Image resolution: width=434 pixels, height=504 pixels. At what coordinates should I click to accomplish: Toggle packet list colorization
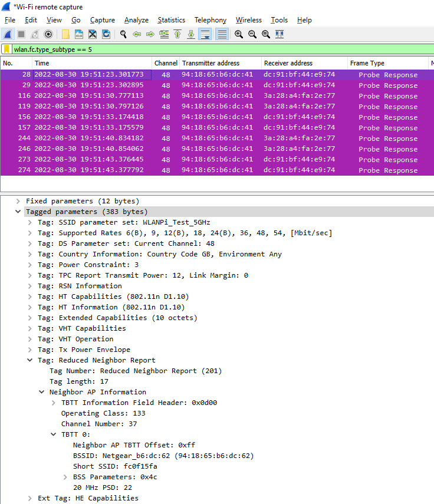222,34
